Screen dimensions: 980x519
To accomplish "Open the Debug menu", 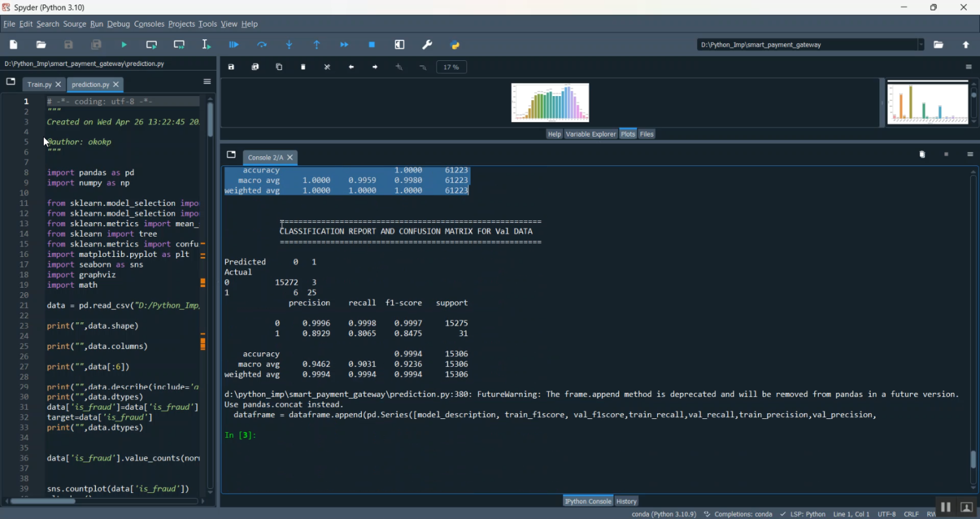I will 118,24.
